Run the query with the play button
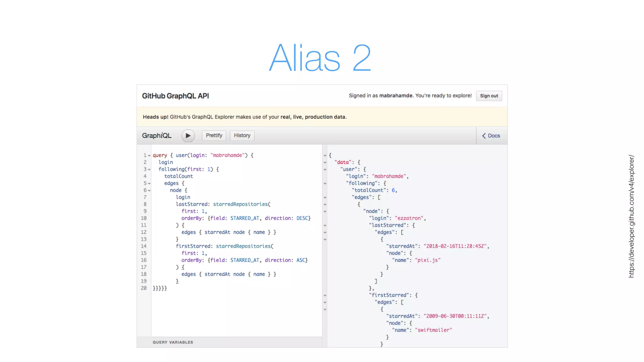 [188, 136]
